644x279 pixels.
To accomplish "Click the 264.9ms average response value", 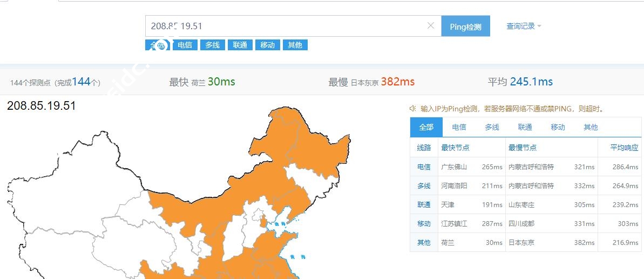I will pos(626,185).
